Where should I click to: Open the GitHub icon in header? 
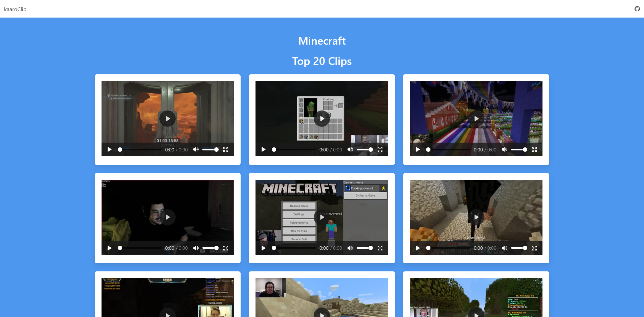pos(637,9)
